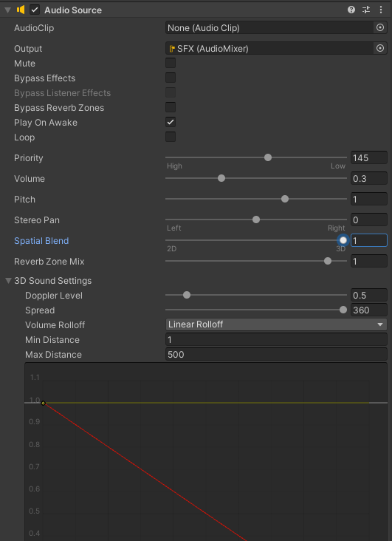Open the component preset selector icon
Screen dimensions: 392x541
click(x=366, y=10)
